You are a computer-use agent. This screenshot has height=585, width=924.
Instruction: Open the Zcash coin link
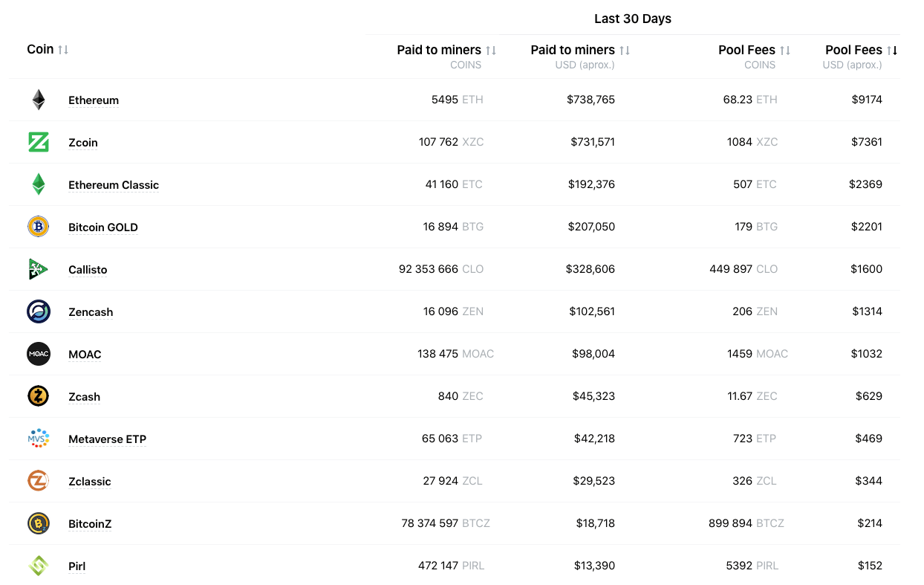tap(84, 397)
